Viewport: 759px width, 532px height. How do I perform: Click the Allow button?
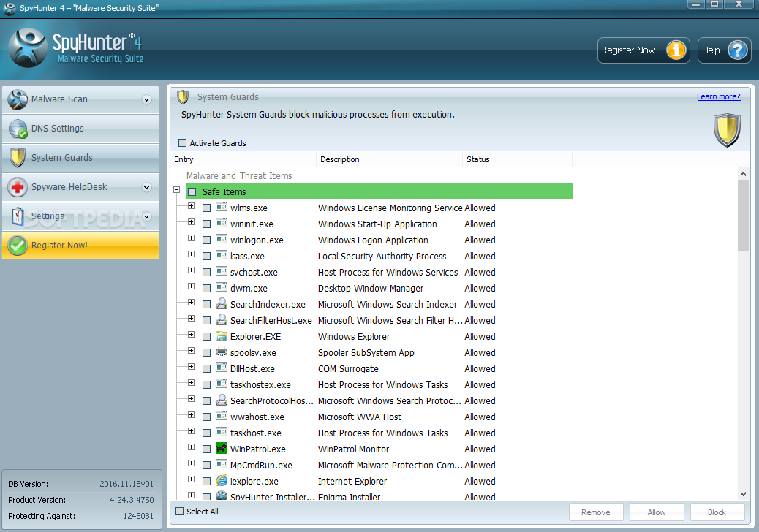coord(657,512)
